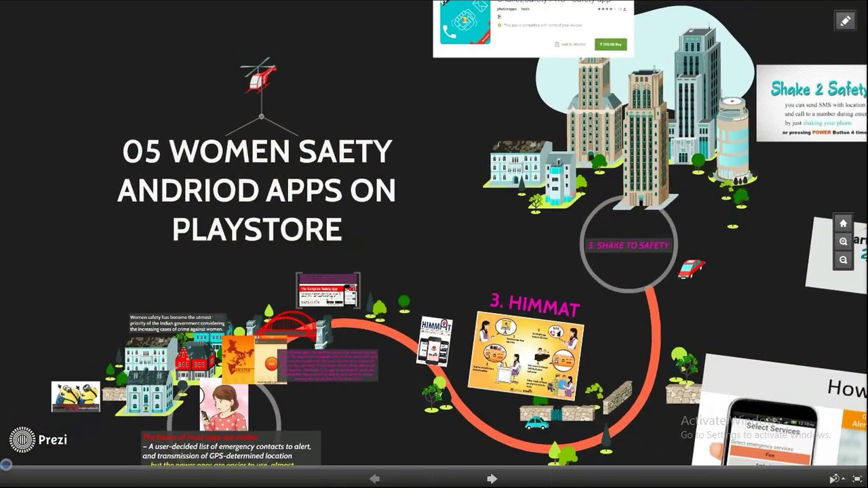Open the Shake 2 Safety description slide

click(812, 104)
